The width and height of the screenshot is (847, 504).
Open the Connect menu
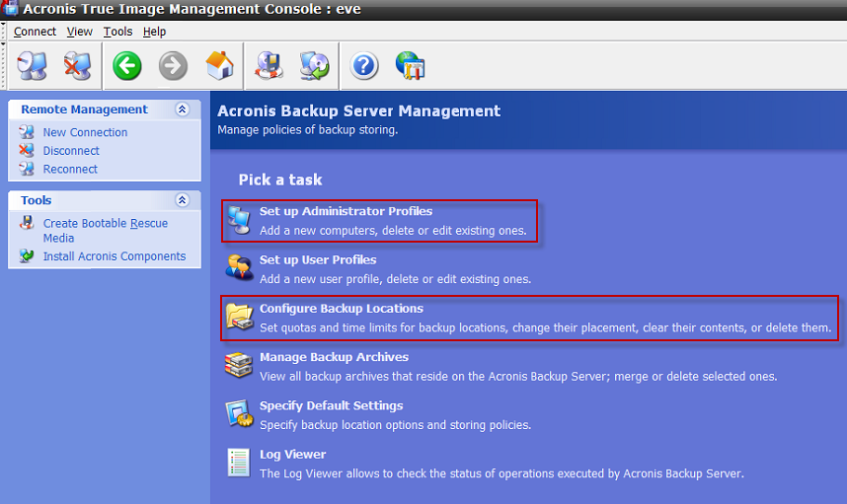(35, 32)
